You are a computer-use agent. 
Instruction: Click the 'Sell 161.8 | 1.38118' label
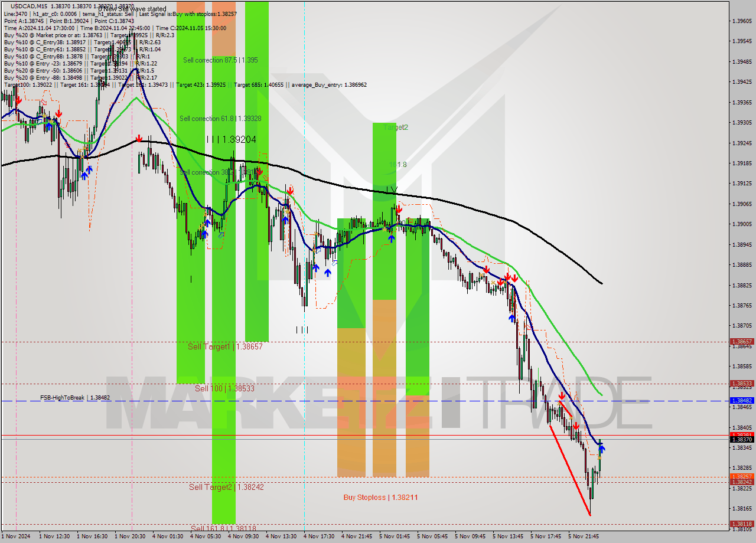[x=223, y=528]
